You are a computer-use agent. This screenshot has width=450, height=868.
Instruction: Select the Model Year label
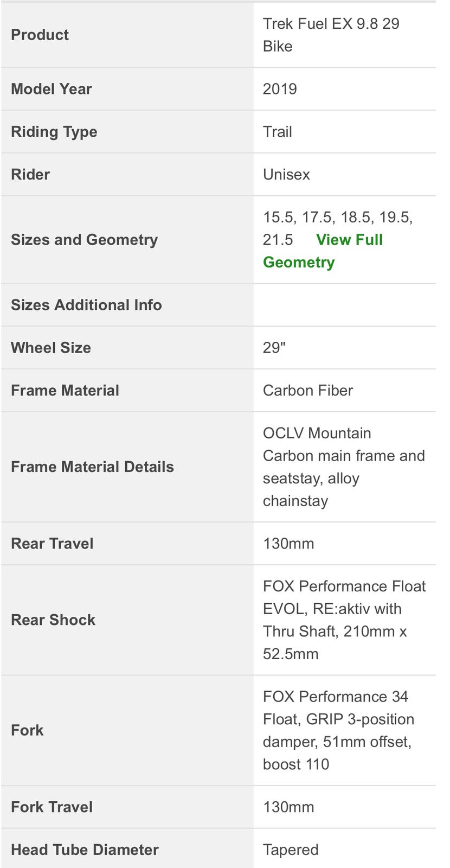(52, 89)
